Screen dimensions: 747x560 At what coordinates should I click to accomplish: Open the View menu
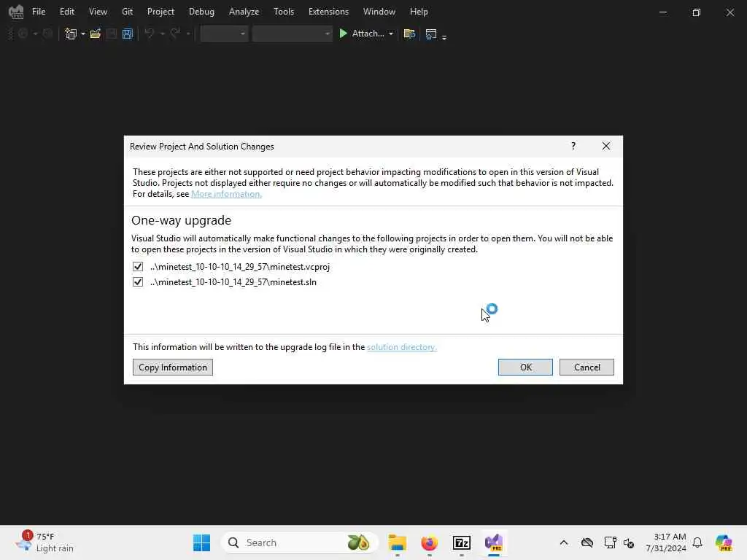tap(98, 12)
